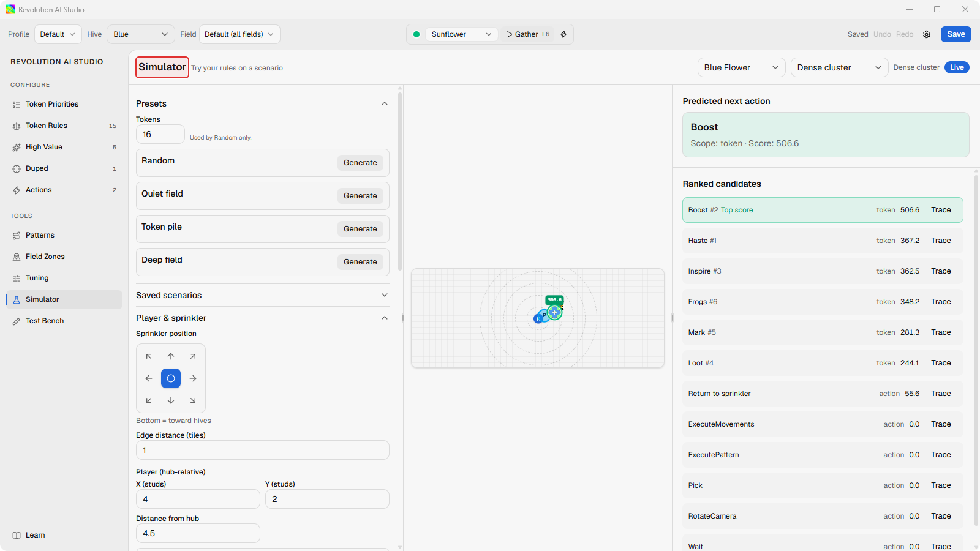Screen dimensions: 980x551
Task: Set sprinkler position to top-right arrow
Action: pos(193,356)
